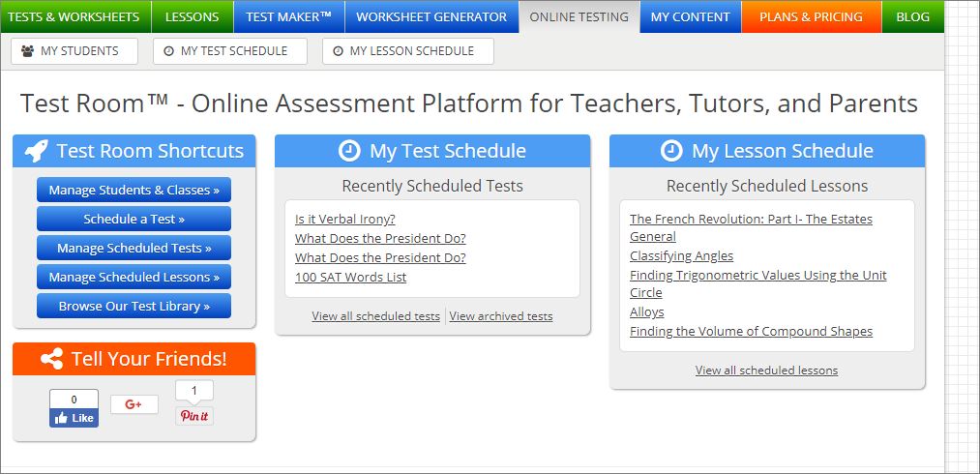Open the Classifying Angles lesson link
The image size is (980, 474).
681,255
